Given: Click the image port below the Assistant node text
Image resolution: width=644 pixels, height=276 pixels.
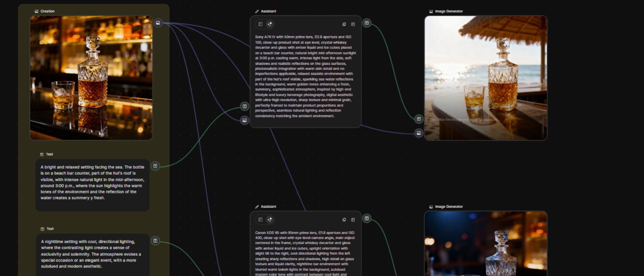Looking at the screenshot, I should pos(244,121).
